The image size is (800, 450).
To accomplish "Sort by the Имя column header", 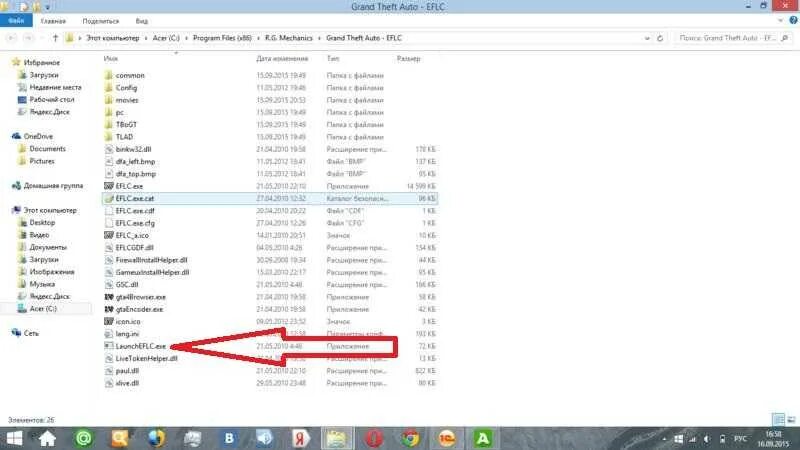I will coord(111,59).
